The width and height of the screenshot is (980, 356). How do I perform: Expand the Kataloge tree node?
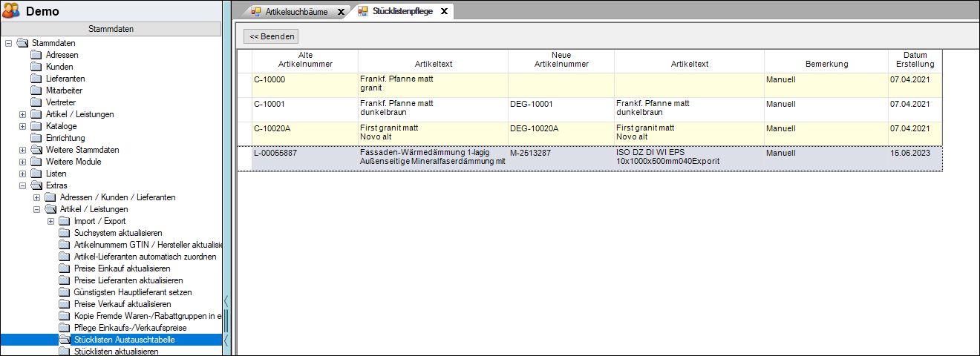coord(22,126)
